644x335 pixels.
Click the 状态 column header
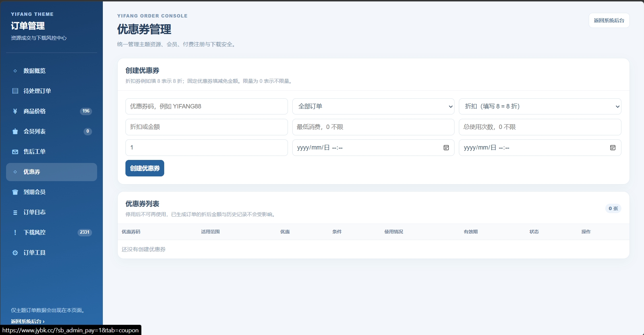(534, 232)
